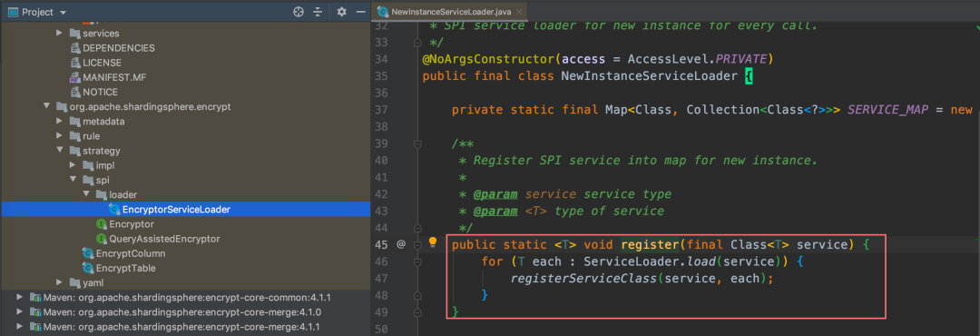
Task: Click the register method name
Action: click(650, 244)
